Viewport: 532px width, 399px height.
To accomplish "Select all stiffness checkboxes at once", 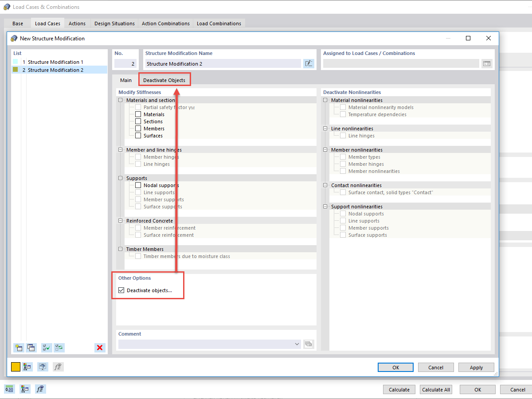I will pos(46,348).
